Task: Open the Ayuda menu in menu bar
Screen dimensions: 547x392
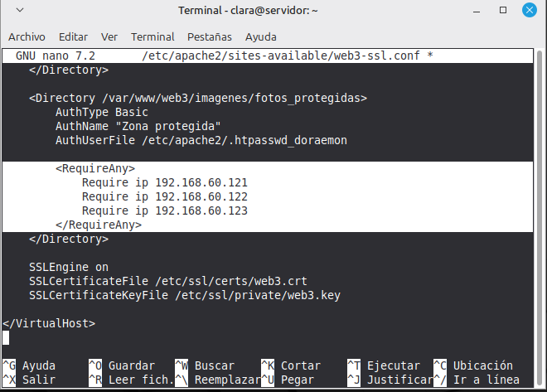Action: (261, 36)
